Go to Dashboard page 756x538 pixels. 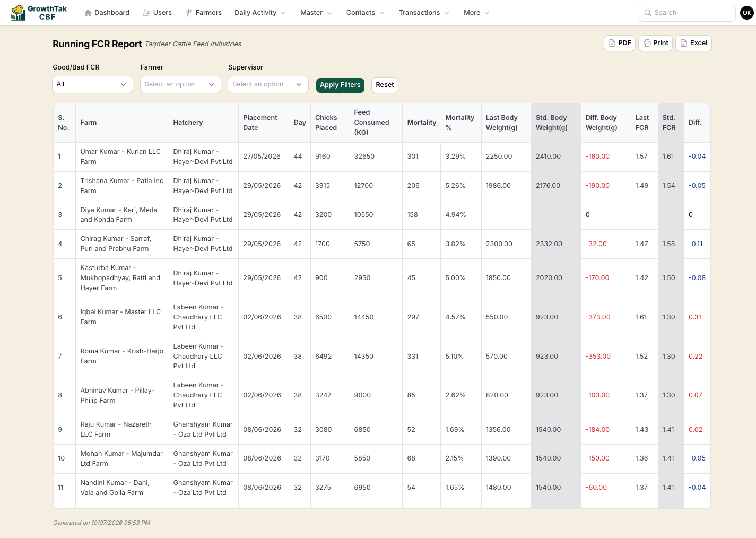(x=107, y=13)
